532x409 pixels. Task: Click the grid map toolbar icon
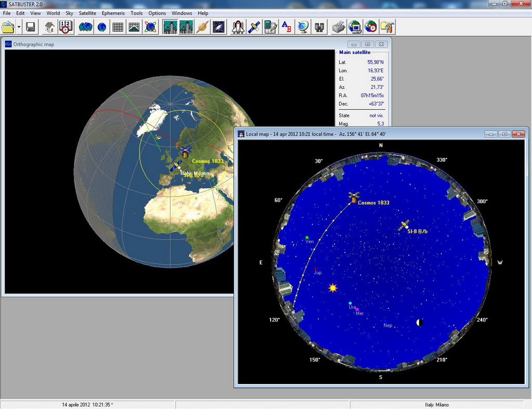coord(118,27)
